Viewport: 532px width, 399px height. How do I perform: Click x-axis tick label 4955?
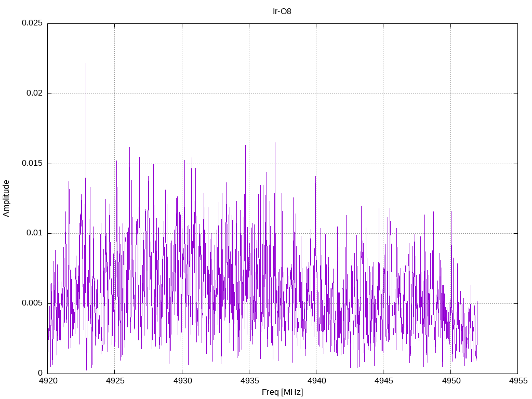518,381
